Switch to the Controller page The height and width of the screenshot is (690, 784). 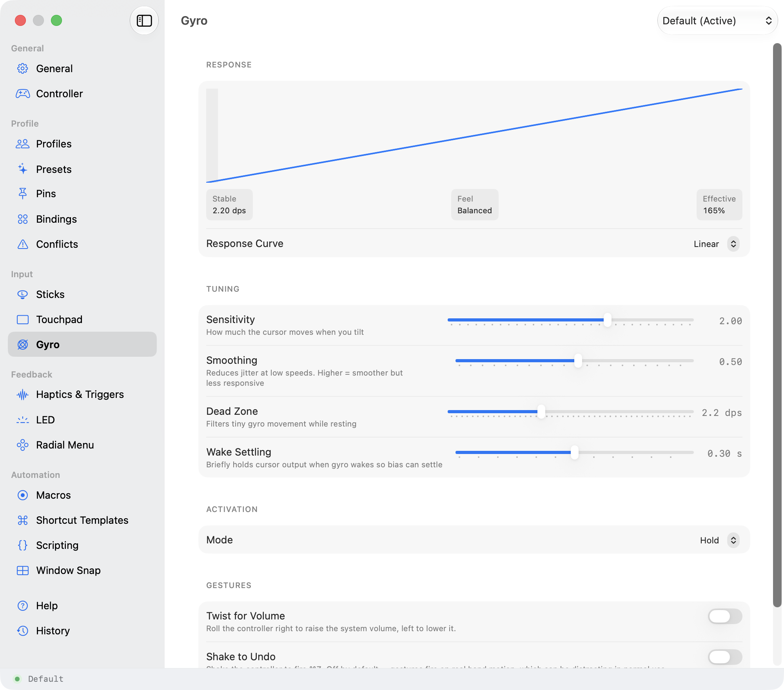point(82,94)
